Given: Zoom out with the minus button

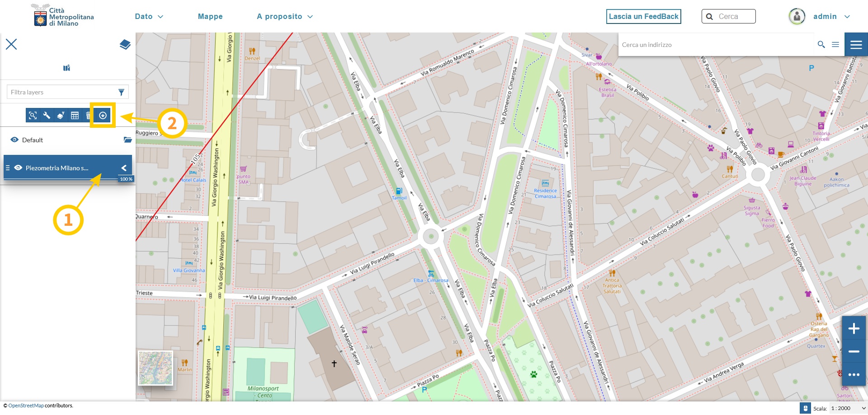Looking at the screenshot, I should tap(854, 351).
